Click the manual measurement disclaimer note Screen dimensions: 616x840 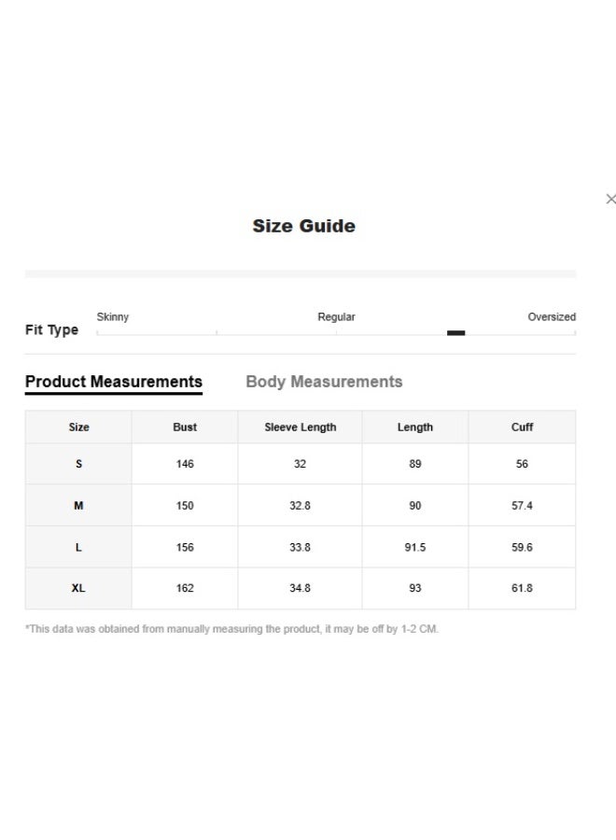[x=231, y=629]
